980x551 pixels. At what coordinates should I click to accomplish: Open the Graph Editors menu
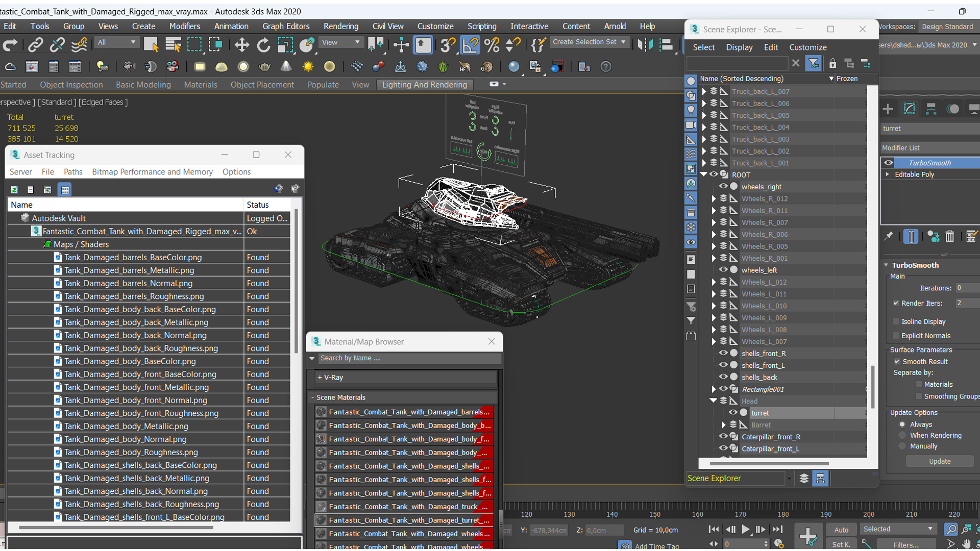(286, 27)
